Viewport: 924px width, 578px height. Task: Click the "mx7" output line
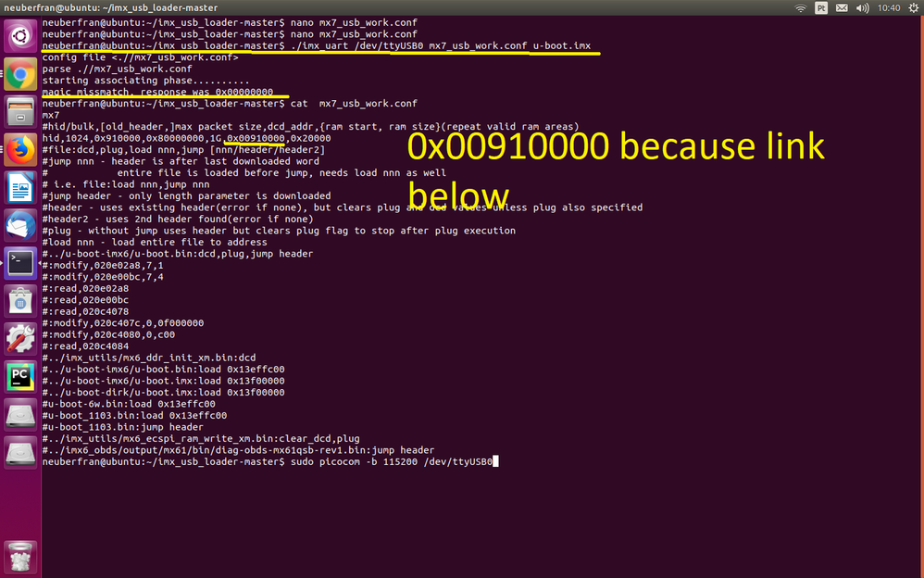point(51,115)
